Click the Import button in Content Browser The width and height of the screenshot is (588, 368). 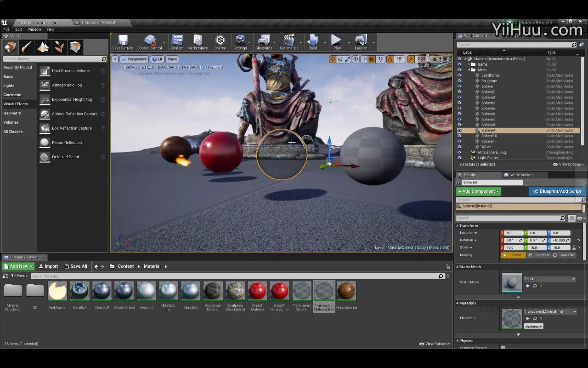[48, 266]
